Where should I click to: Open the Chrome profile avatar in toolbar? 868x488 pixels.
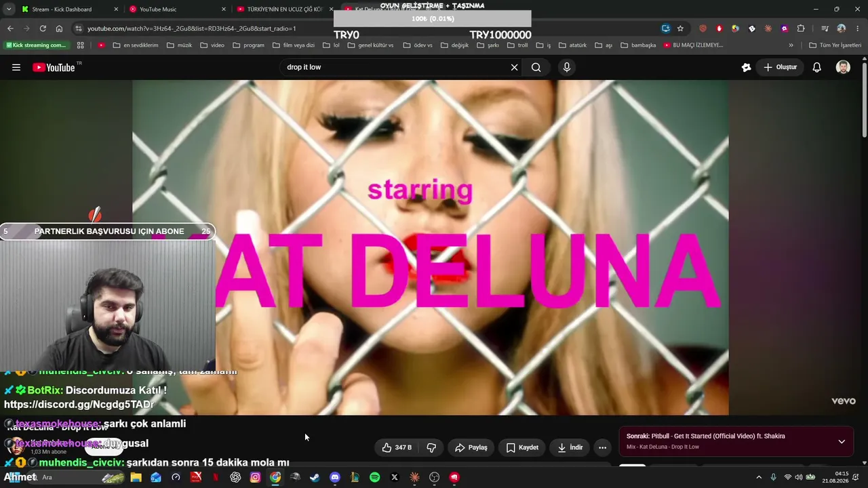click(842, 28)
